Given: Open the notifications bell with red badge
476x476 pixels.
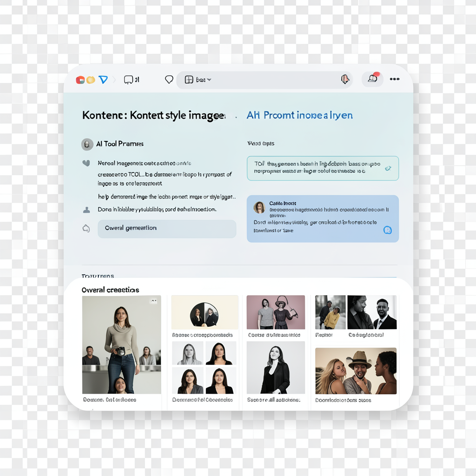Looking at the screenshot, I should pyautogui.click(x=372, y=79).
